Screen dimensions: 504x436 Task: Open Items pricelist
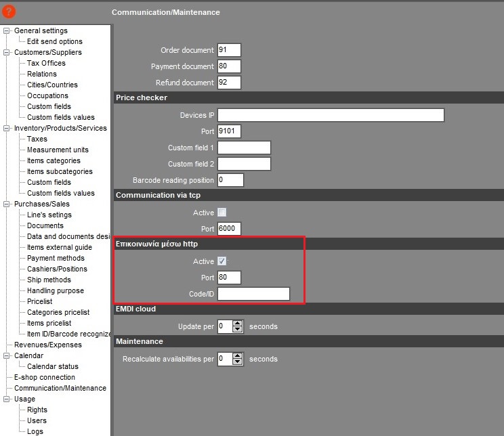tap(49, 323)
